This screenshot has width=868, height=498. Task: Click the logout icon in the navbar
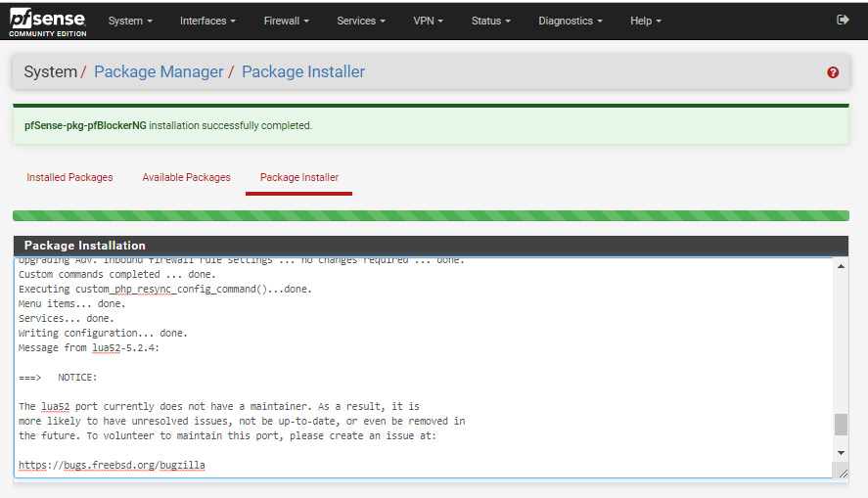pos(843,20)
